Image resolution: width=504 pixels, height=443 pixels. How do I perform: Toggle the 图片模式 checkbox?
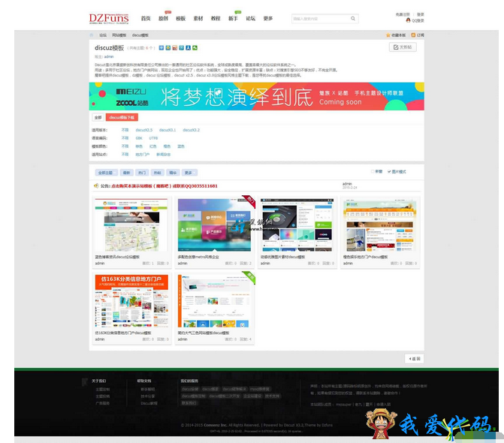(389, 171)
